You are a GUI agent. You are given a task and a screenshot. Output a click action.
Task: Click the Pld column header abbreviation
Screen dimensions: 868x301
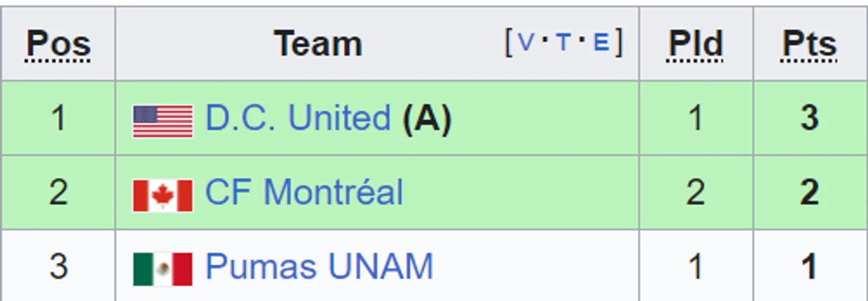(696, 45)
